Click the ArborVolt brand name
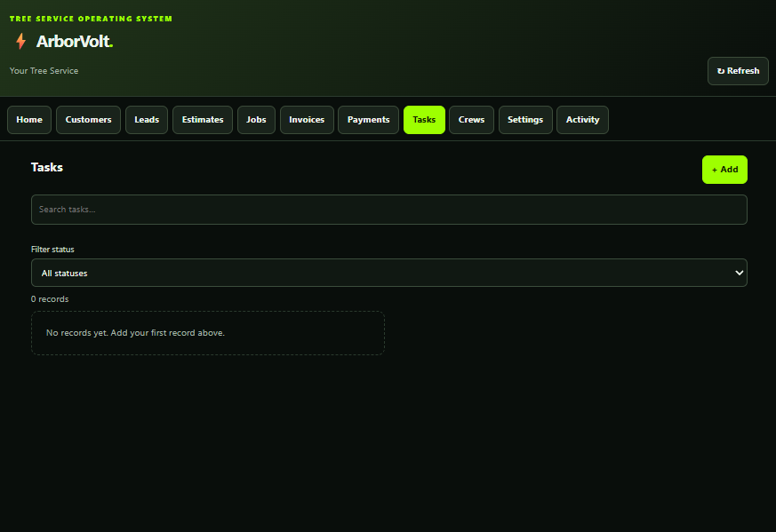 [x=75, y=42]
